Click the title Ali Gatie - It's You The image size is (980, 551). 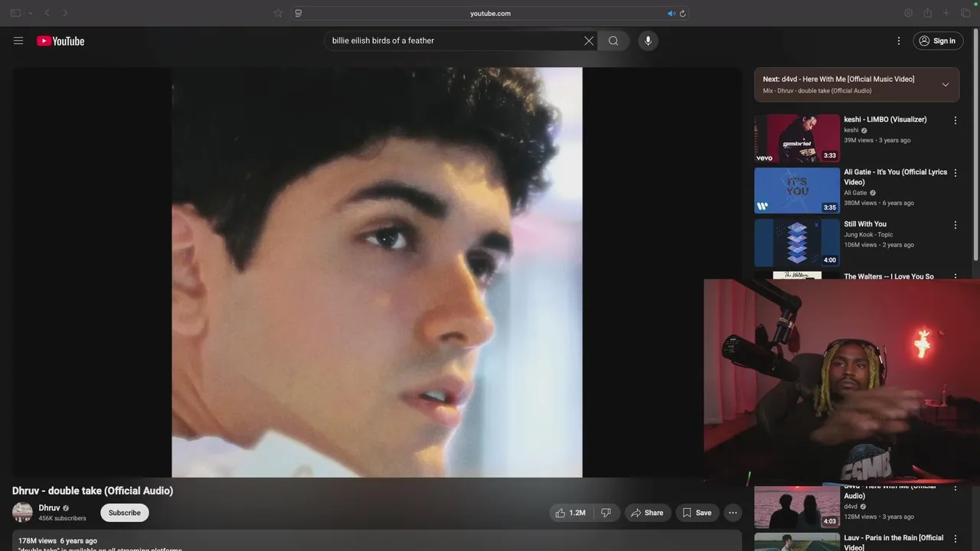tap(895, 177)
